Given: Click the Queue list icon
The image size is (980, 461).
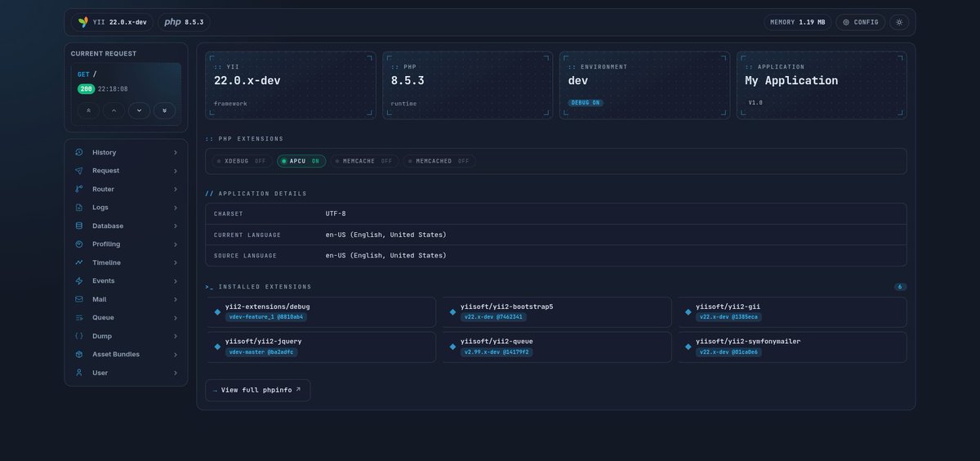Looking at the screenshot, I should [x=79, y=317].
